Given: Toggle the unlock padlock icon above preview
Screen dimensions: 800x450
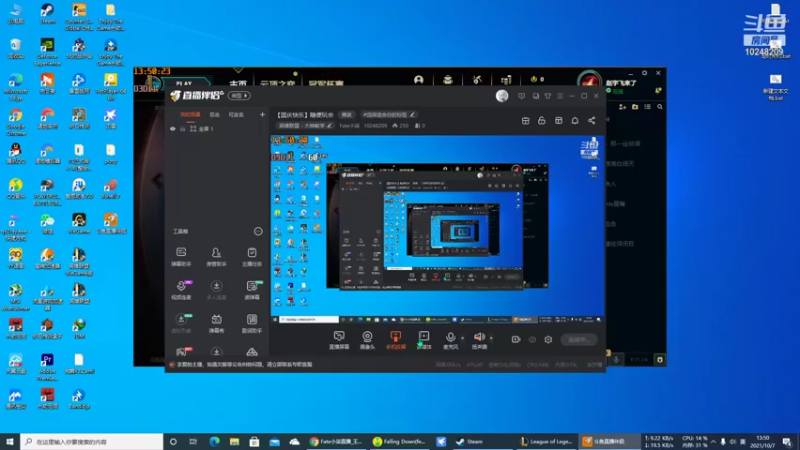Looking at the screenshot, I should click(542, 120).
